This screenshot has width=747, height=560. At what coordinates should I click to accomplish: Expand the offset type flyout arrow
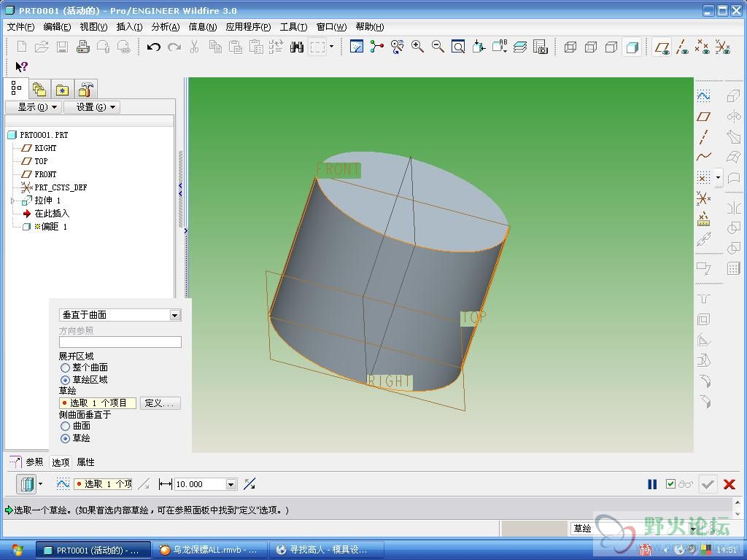[x=41, y=484]
